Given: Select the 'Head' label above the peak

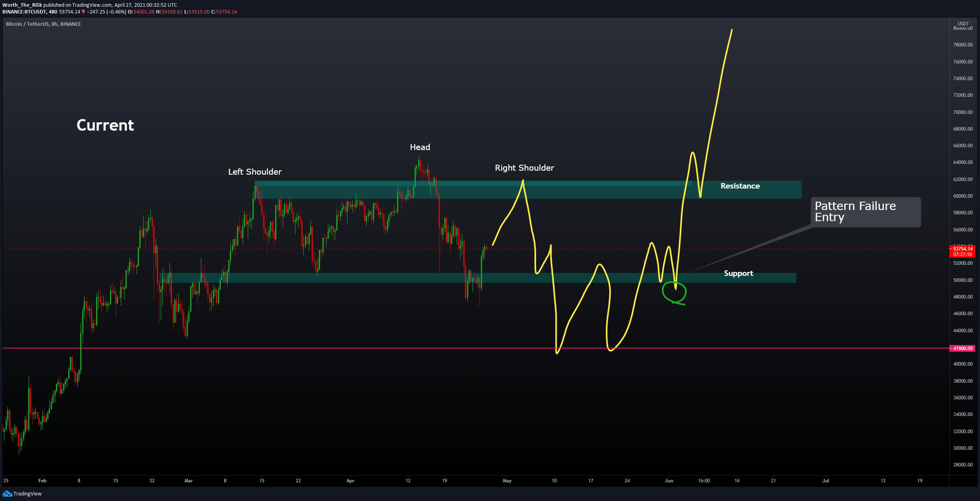Looking at the screenshot, I should 420,147.
